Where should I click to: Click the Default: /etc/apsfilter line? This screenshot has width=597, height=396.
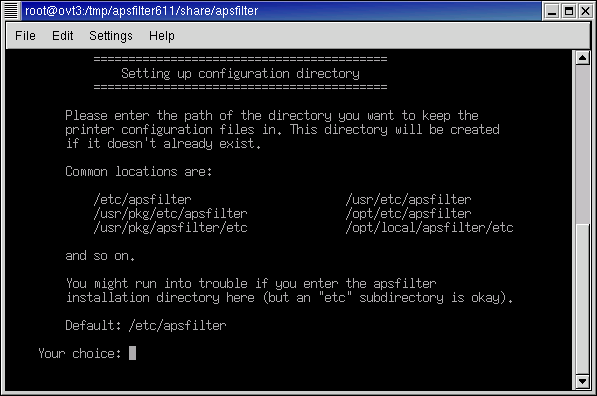[x=146, y=326]
